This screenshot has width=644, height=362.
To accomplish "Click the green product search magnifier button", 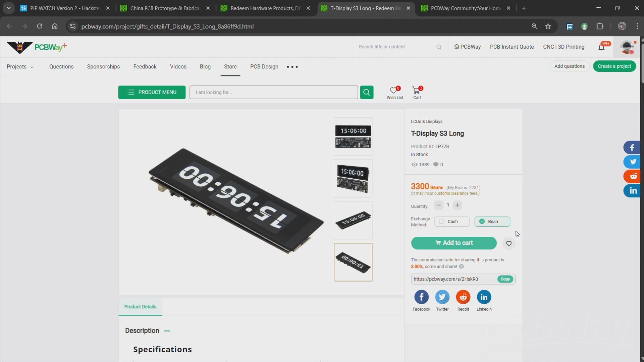I will pyautogui.click(x=367, y=92).
